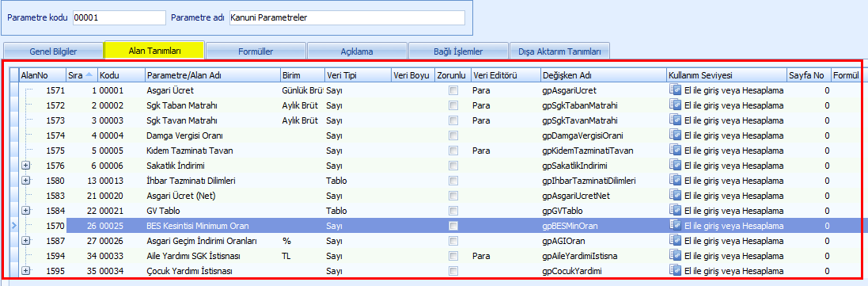868x286 pixels.
Task: Click usage level icon in Asgari Ücret row
Action: (x=675, y=90)
